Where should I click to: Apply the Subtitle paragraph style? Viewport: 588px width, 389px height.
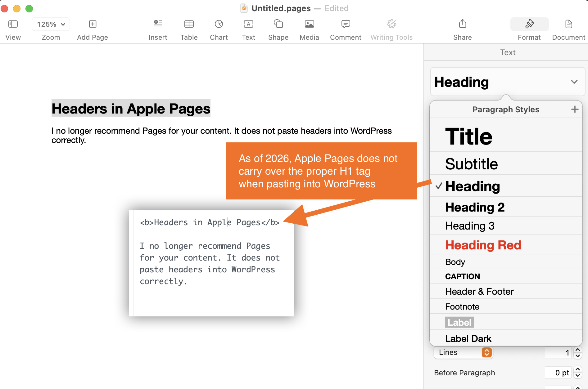506,164
